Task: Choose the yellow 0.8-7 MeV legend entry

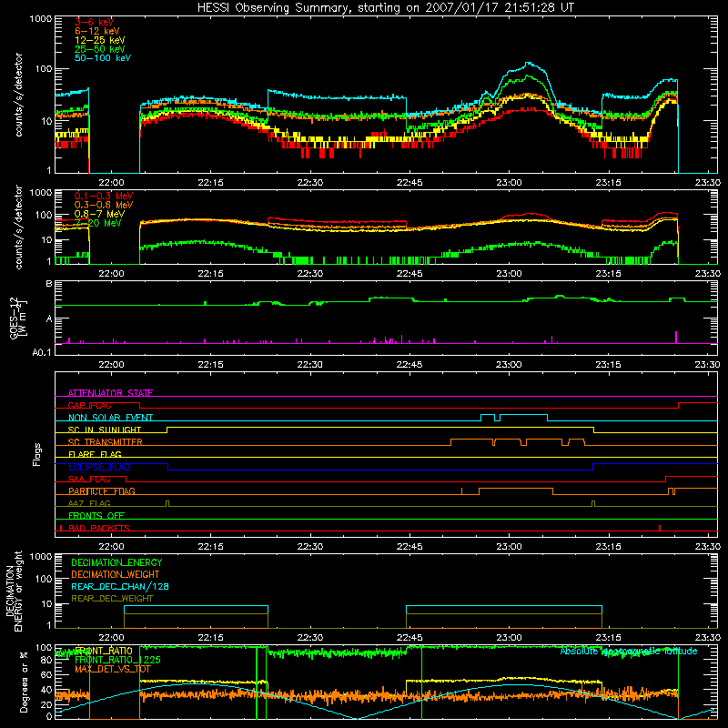Action: 99,214
